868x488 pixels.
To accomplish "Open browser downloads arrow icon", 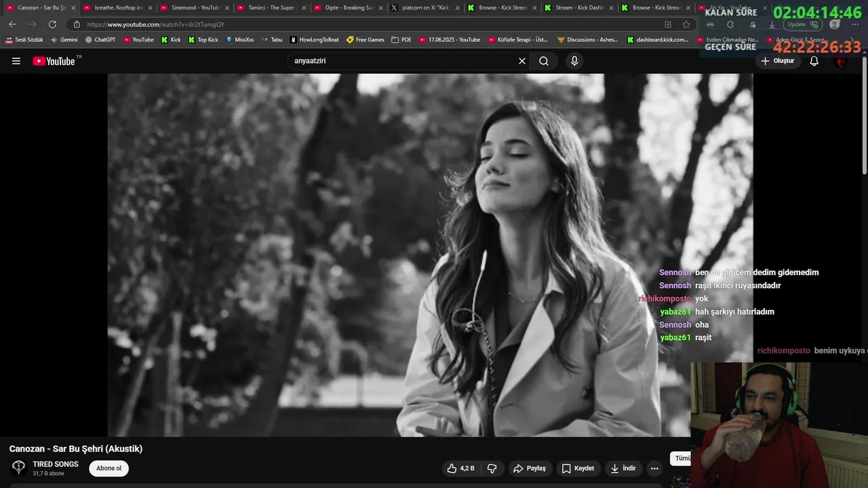I will pyautogui.click(x=772, y=24).
